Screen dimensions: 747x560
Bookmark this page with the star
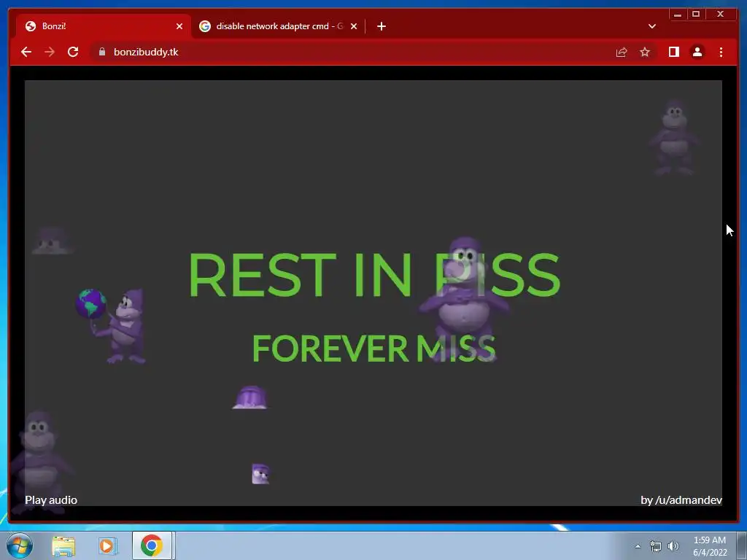pos(645,52)
